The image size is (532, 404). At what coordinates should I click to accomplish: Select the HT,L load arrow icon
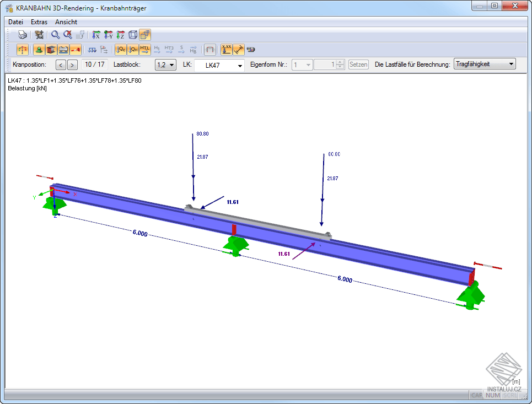click(144, 50)
